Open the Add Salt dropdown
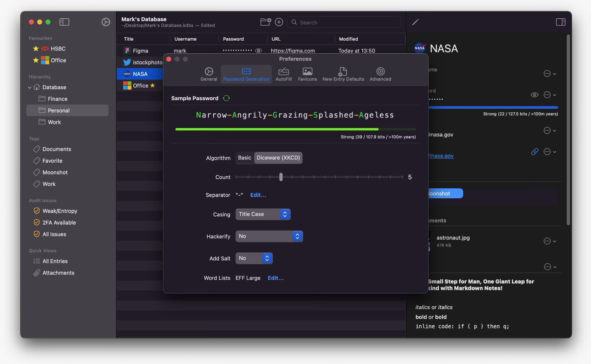This screenshot has height=364, width=591. click(x=254, y=258)
